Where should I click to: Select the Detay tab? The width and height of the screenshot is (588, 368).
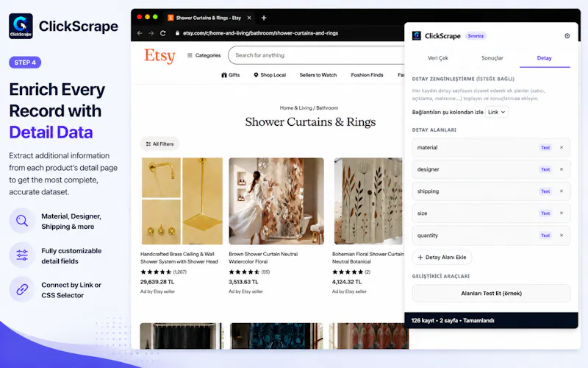544,58
